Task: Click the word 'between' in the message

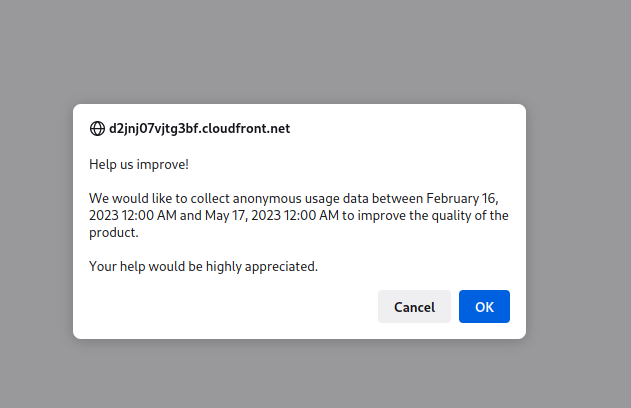Action: 397,198
